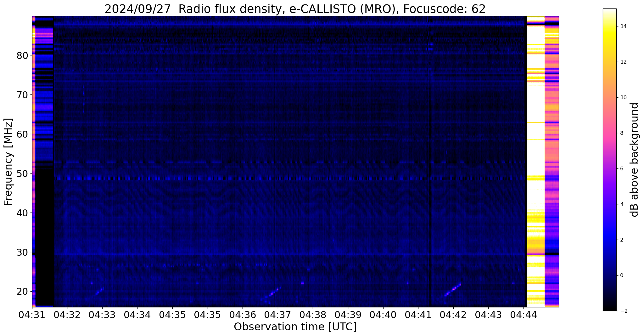Click the colorbar tick label 6
Screen dimensions: 644x336
point(621,168)
